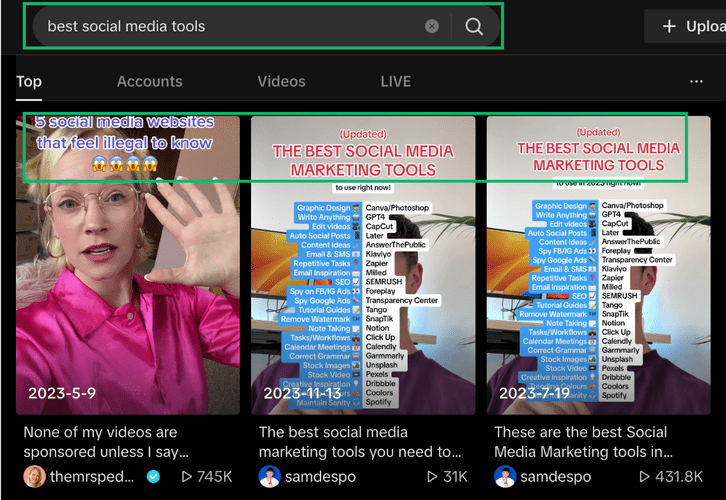The height and width of the screenshot is (500, 726).
Task: Click samdespo avatar under the 31K video
Action: 269,476
